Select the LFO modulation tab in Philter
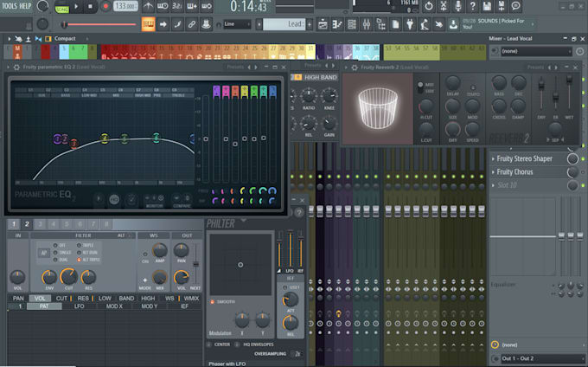This screenshot has height=367, width=588. [x=80, y=306]
